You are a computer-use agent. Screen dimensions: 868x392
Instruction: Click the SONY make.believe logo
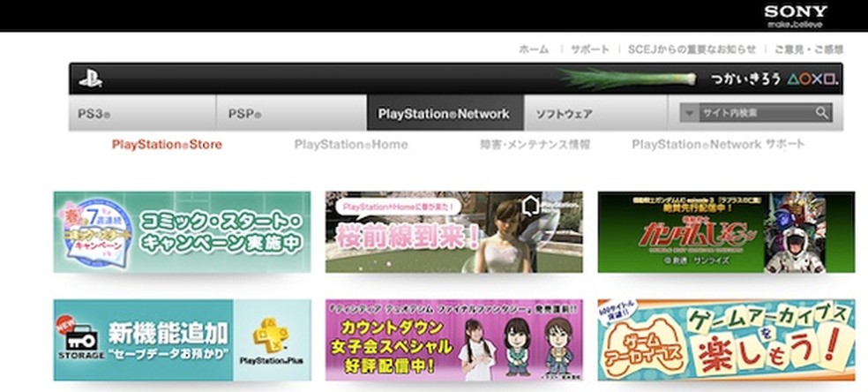(x=796, y=16)
